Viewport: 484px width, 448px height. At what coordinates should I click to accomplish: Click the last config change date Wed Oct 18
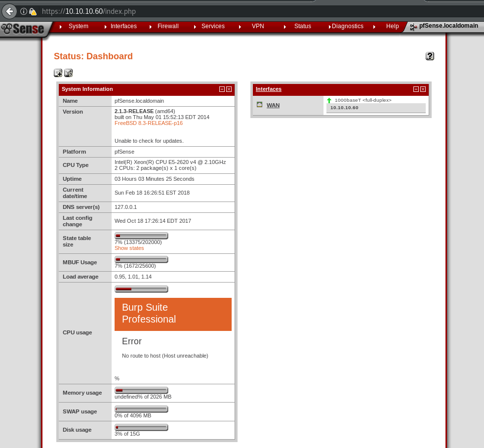coord(153,221)
